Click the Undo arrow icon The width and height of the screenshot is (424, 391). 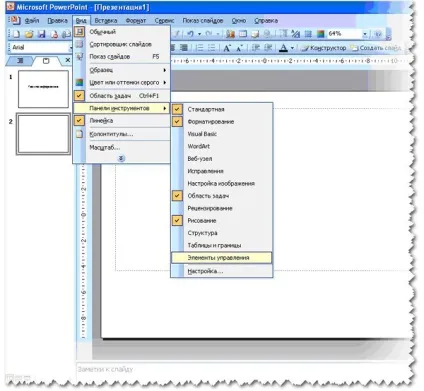point(190,34)
